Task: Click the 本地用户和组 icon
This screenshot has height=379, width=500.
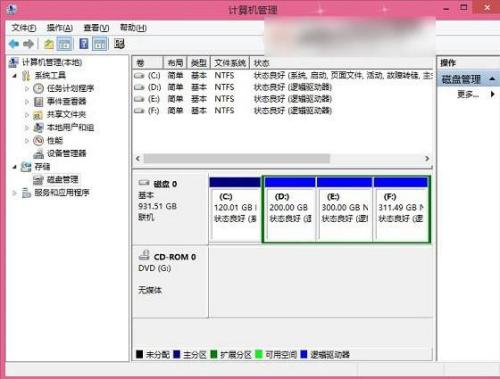Action: 38,127
